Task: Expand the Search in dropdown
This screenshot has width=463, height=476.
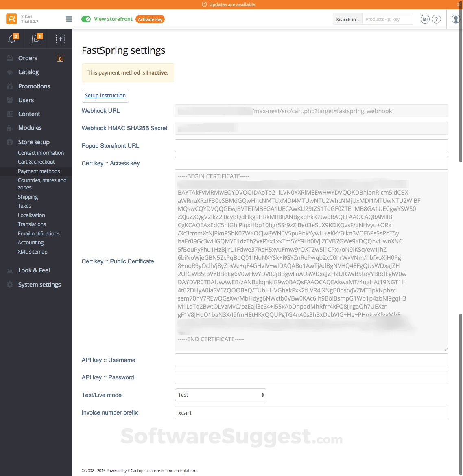Action: (x=347, y=19)
